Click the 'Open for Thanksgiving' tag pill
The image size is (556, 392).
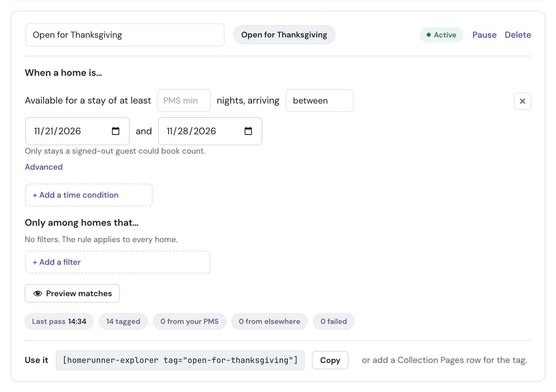284,35
